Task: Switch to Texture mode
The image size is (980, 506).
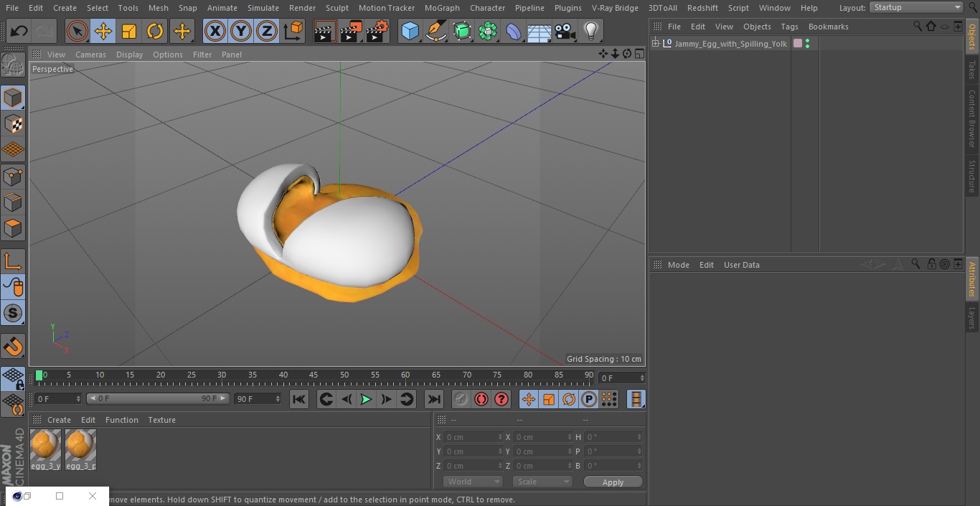Action: pos(13,124)
